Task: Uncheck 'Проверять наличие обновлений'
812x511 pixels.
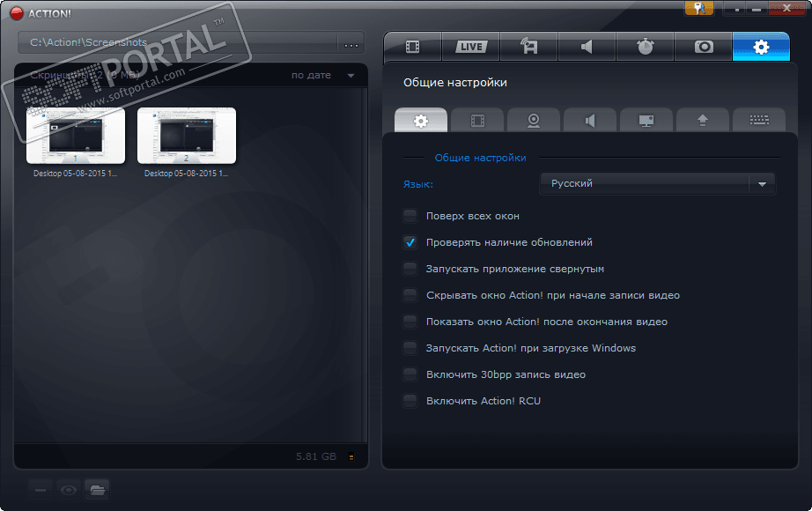Action: (x=410, y=242)
